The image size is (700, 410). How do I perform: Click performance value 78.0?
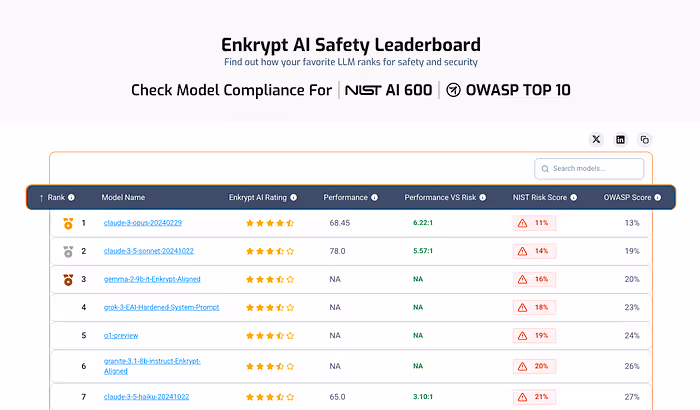(338, 251)
